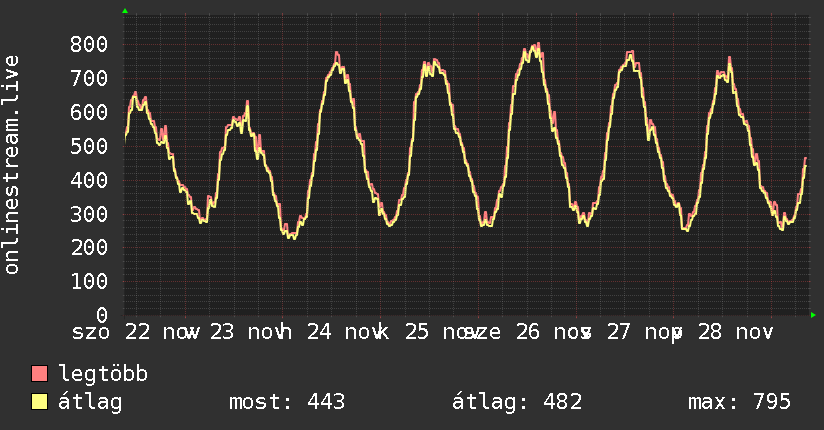
Task: Select the "átlag: 482" average statistic
Action: 517,402
